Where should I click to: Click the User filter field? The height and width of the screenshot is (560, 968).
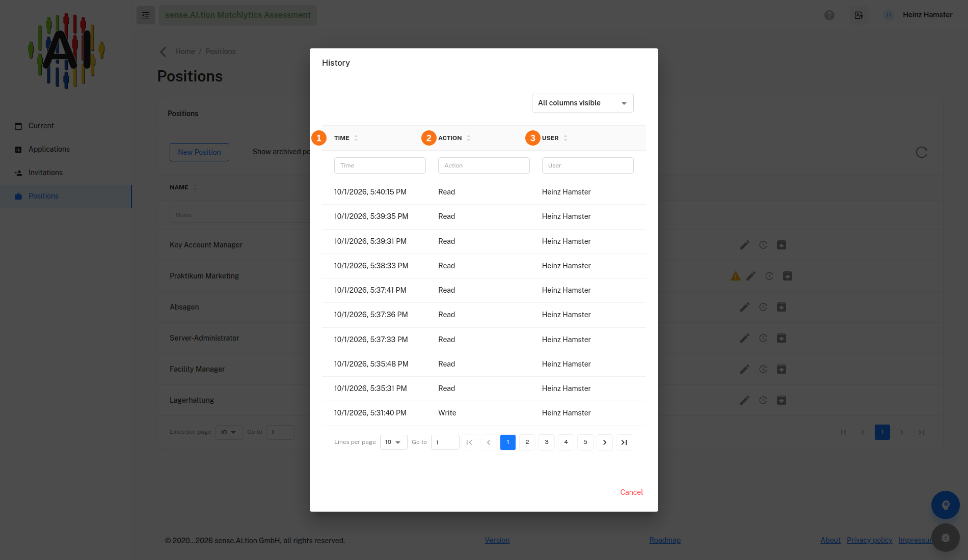point(588,165)
